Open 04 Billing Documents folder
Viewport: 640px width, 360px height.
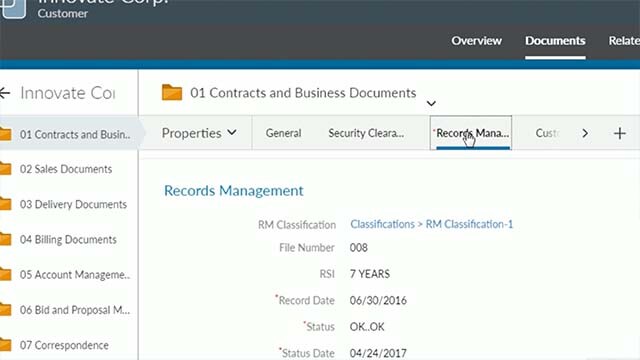click(68, 239)
